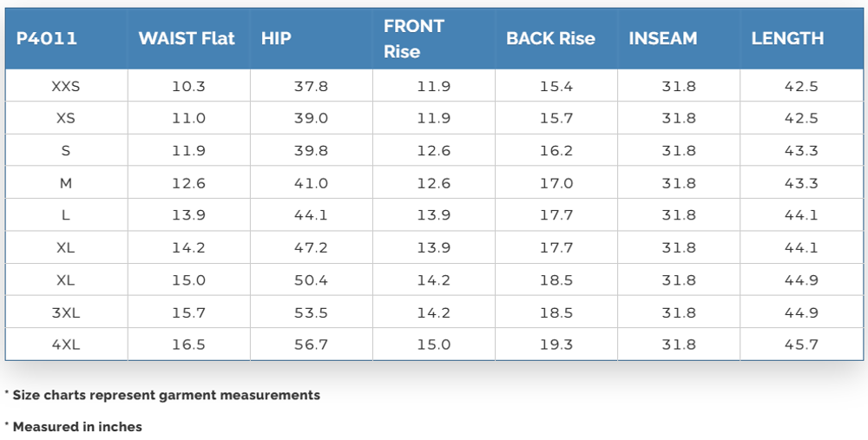Click the LENGTH column header
868x440 pixels.
point(787,38)
